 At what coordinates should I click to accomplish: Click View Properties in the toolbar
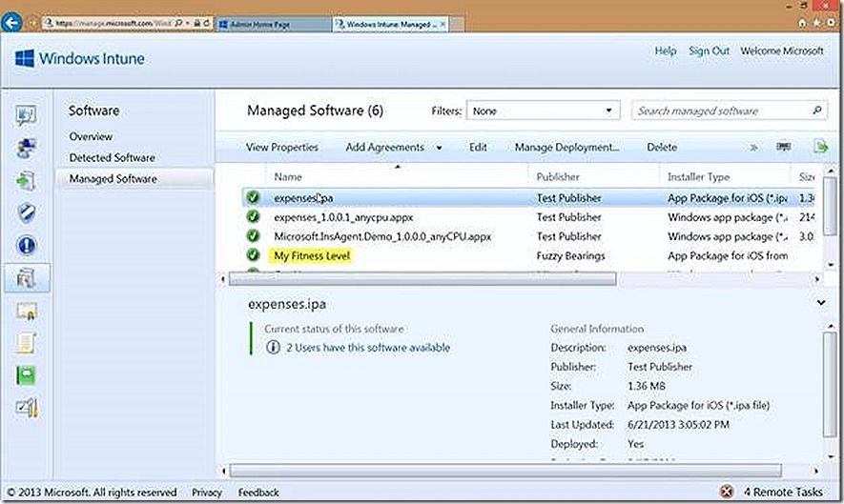pos(282,147)
